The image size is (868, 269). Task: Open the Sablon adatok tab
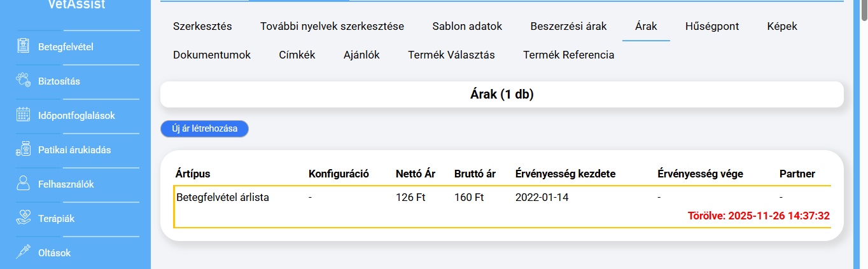tap(467, 27)
